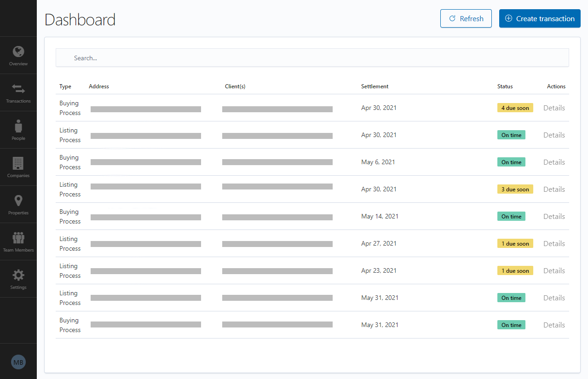Open Details for the May 6, 2021 transaction

click(554, 162)
